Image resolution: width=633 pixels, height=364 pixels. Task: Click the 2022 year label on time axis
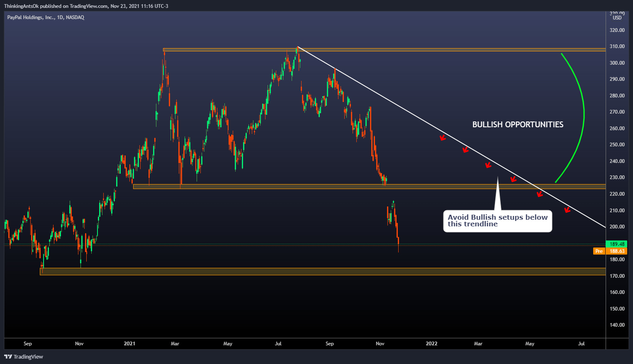pos(431,344)
